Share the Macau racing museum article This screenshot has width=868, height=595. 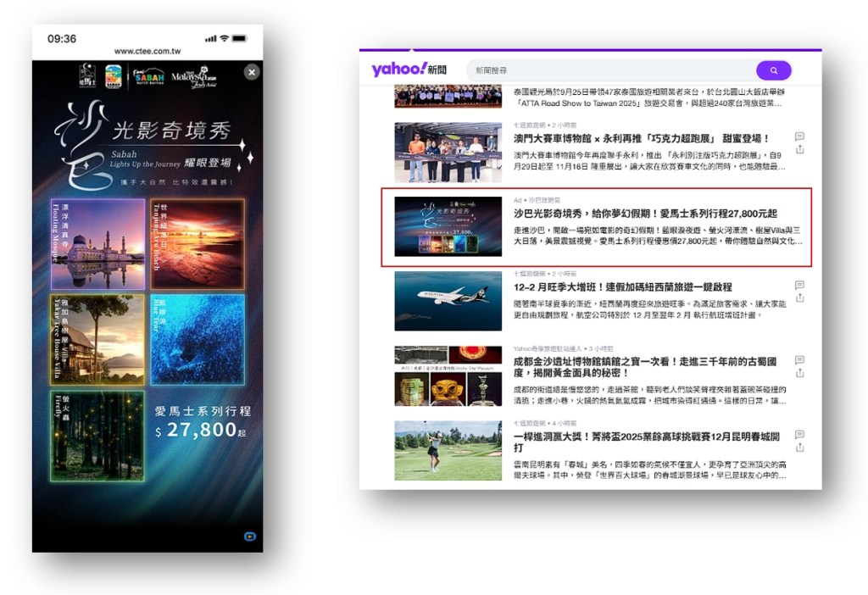(x=799, y=150)
